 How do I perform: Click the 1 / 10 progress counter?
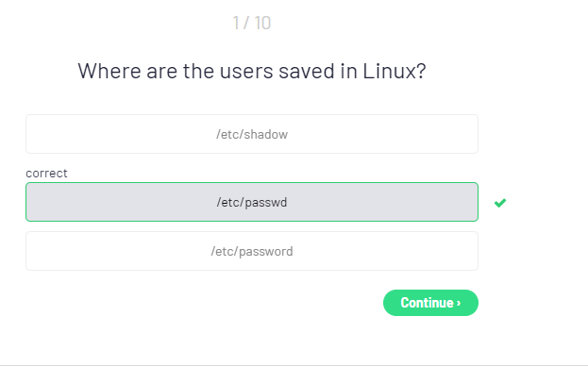(251, 23)
